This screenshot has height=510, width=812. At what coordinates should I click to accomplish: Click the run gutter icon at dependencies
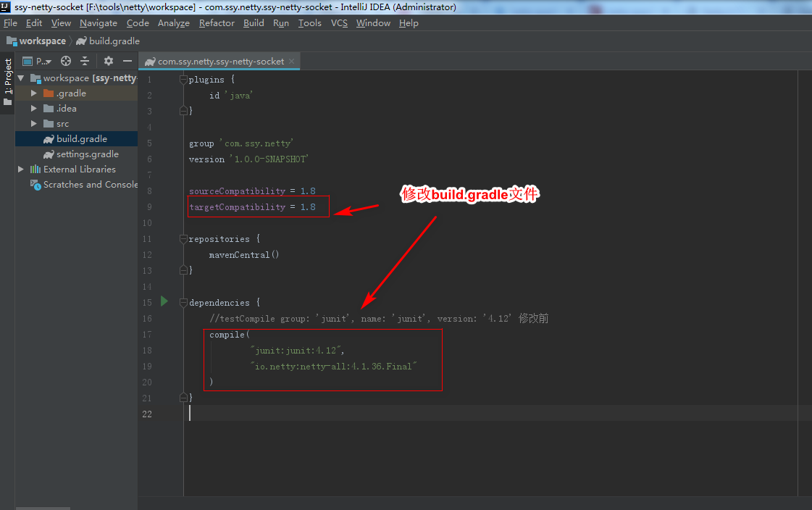[164, 301]
